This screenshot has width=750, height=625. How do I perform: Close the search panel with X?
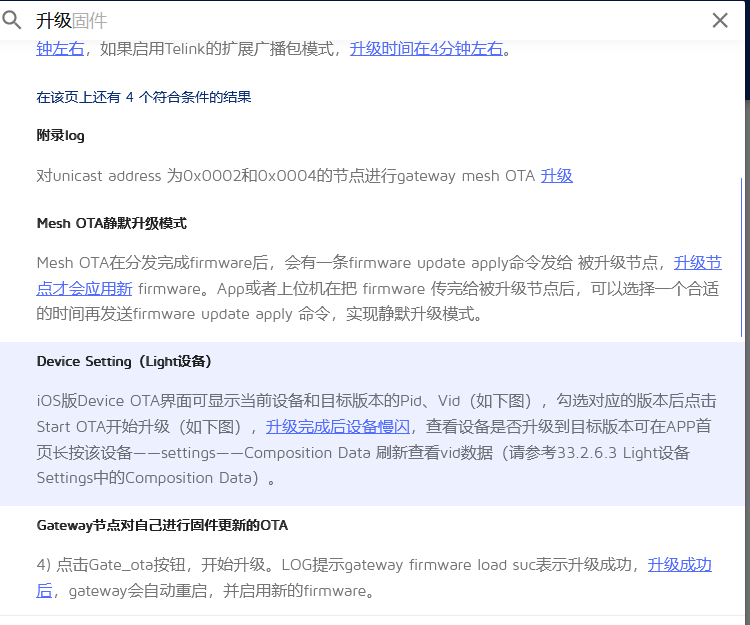[720, 20]
